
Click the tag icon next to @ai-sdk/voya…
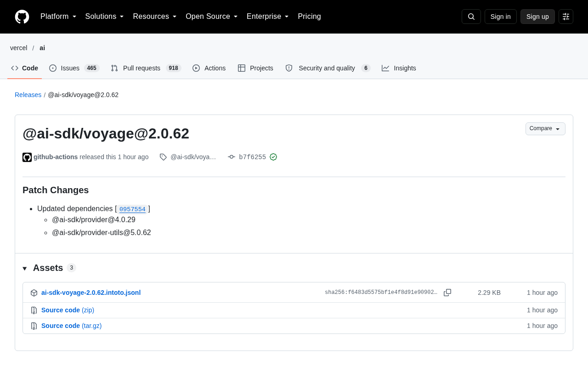[x=163, y=157]
